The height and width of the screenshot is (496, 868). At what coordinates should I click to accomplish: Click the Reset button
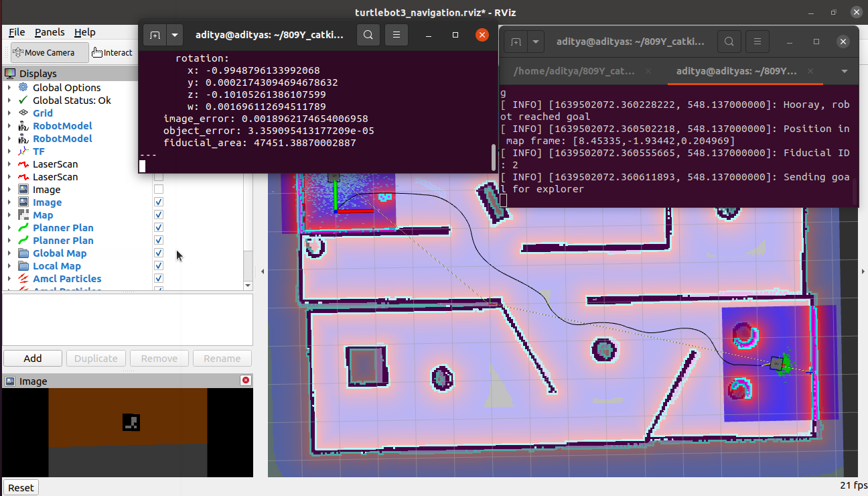21,487
